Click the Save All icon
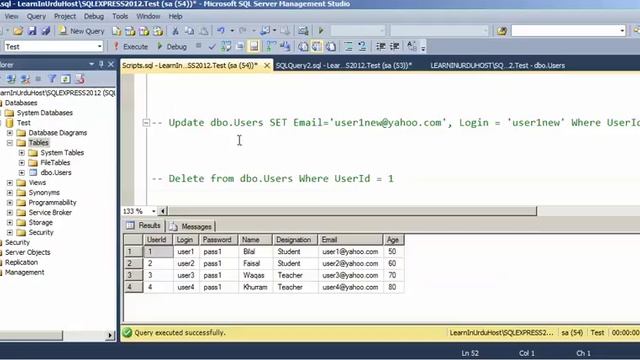Image resolution: width=640 pixels, height=360 pixels. [x=45, y=31]
